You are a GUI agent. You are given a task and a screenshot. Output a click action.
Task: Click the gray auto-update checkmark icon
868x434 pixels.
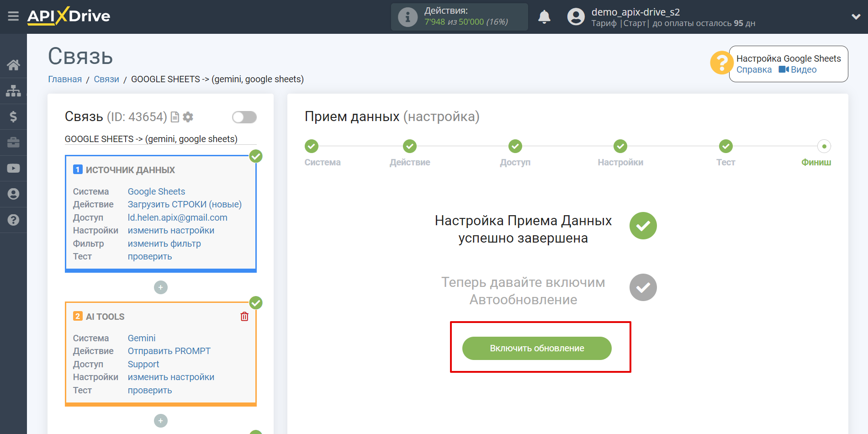(643, 287)
